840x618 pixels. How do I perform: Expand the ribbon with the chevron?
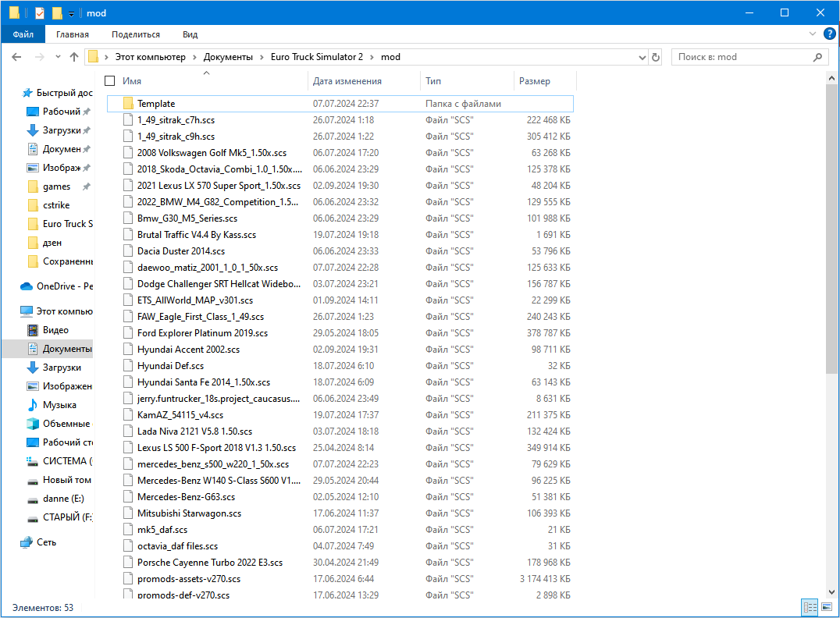click(812, 34)
